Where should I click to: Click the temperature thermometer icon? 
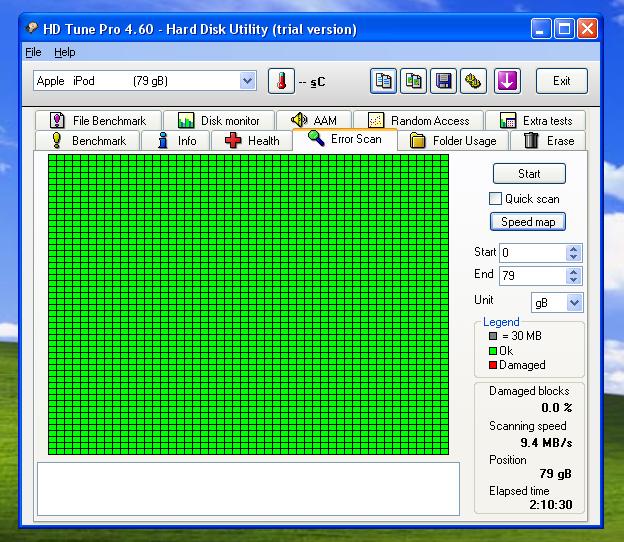tap(281, 81)
